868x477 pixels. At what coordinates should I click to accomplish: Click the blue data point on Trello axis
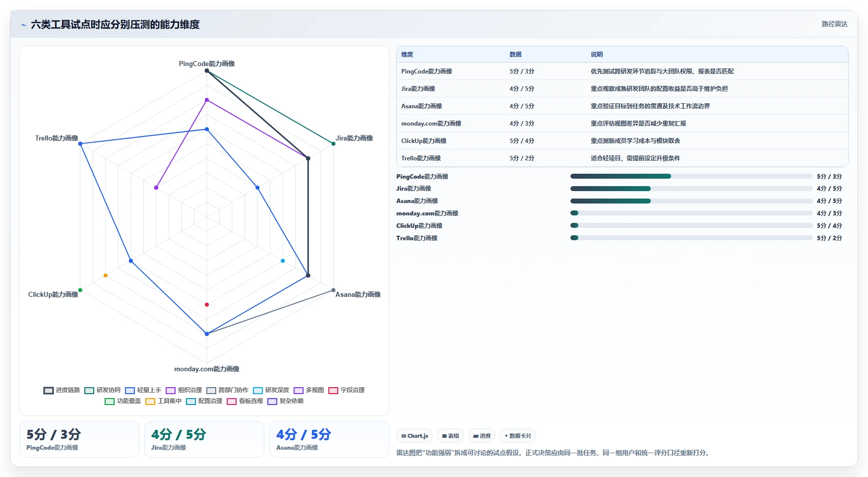coord(80,144)
